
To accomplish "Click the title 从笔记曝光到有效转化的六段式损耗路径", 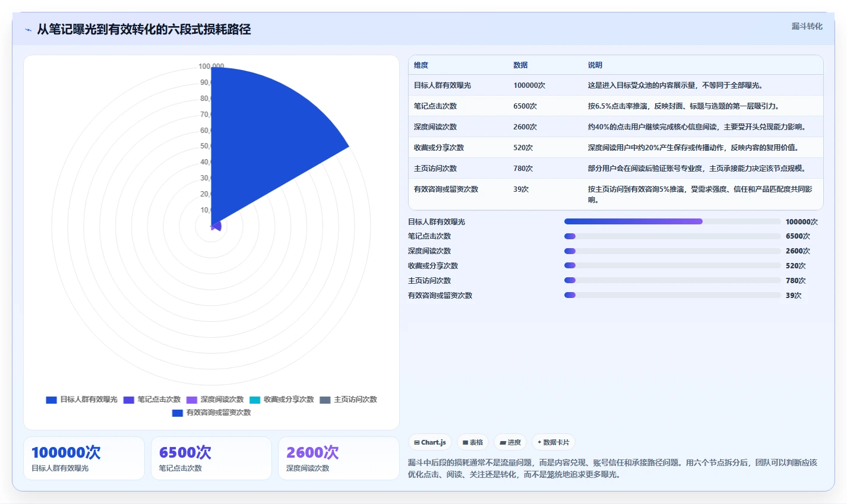I will click(144, 29).
